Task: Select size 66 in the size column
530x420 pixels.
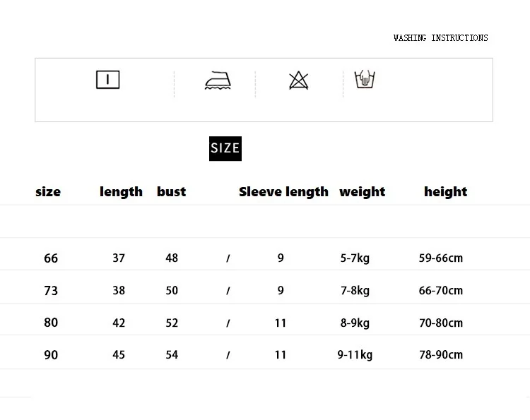Action: [x=51, y=258]
